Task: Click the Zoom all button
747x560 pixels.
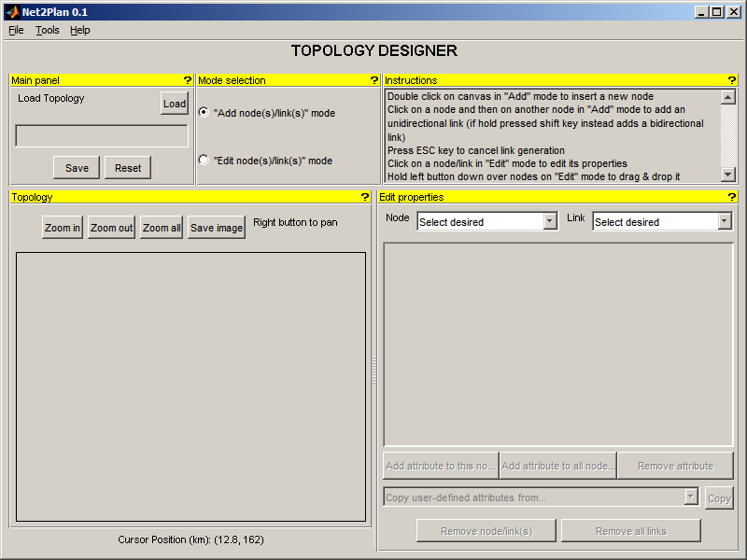Action: tap(162, 228)
